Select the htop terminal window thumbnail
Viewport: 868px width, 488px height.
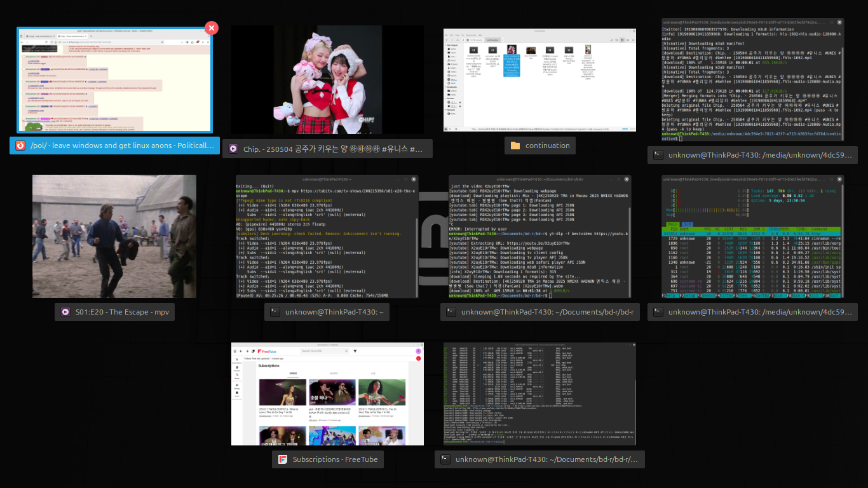[752, 236]
